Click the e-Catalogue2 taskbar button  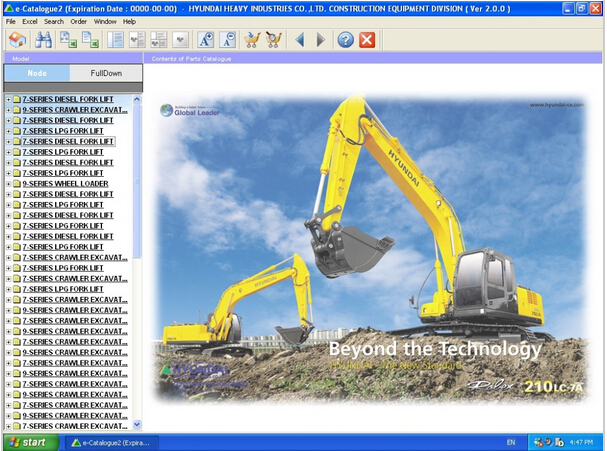[111, 442]
